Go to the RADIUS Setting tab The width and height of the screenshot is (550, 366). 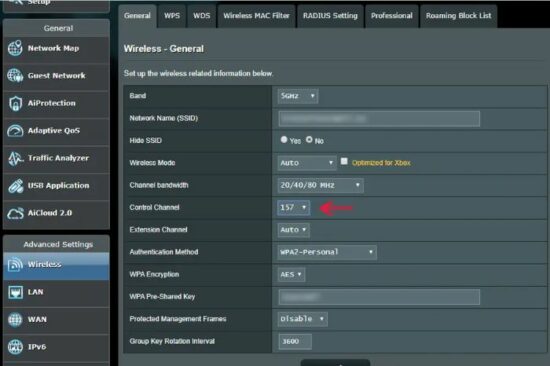coord(330,16)
